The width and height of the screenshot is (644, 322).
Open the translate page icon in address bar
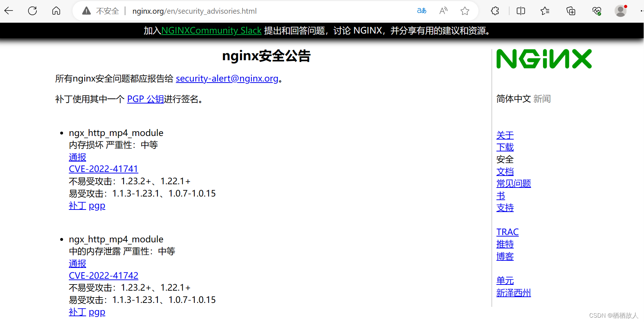point(422,11)
